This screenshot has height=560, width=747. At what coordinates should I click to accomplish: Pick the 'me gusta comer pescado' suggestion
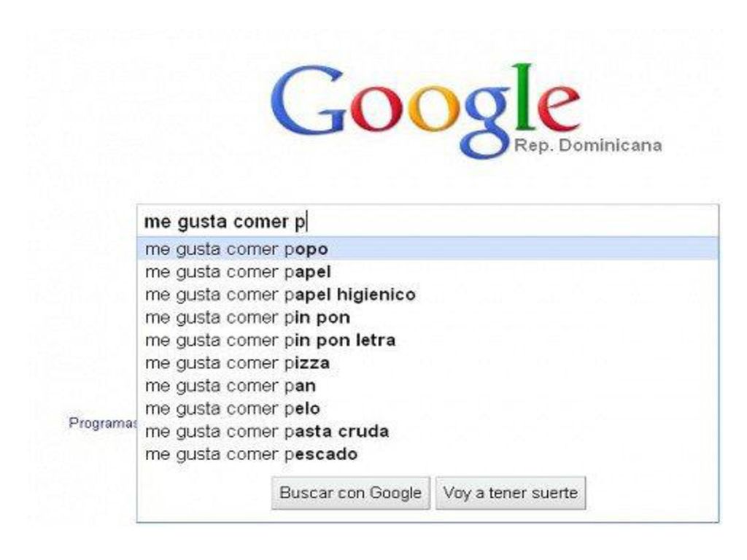[x=427, y=454]
